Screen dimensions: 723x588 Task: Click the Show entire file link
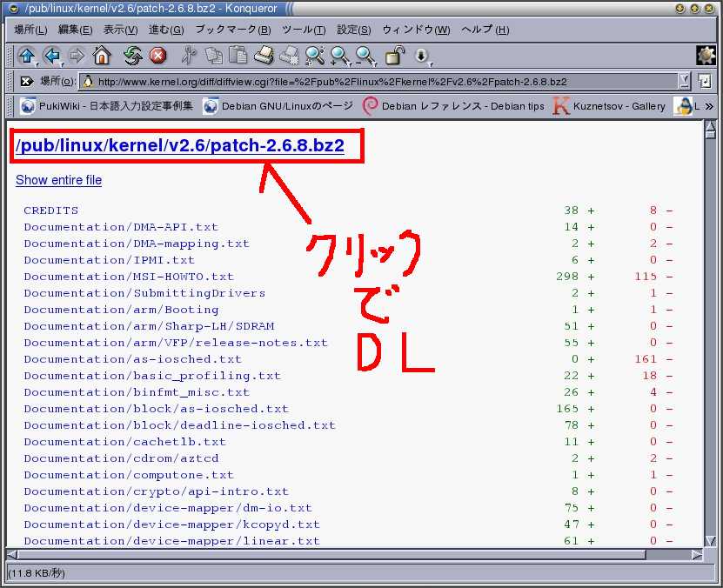point(58,180)
